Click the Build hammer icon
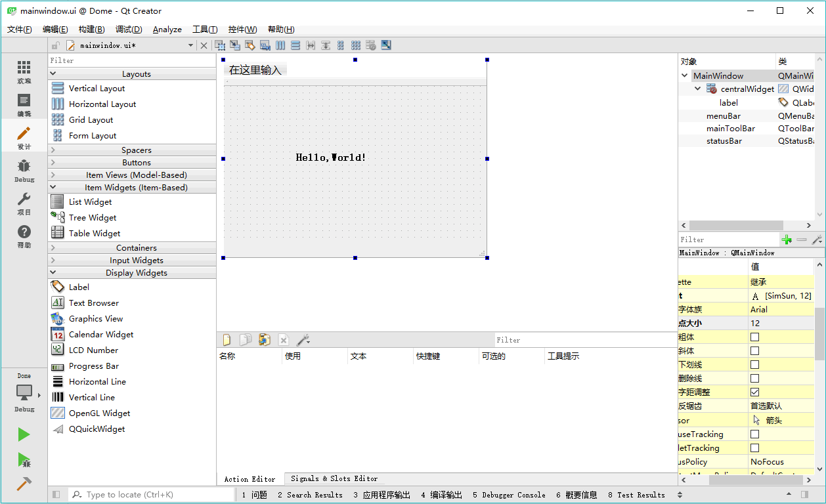Screen dimensions: 826x504 pyautogui.click(x=24, y=484)
